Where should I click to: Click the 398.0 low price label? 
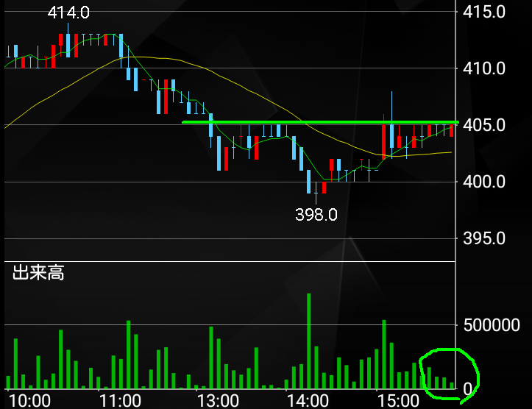(x=316, y=215)
